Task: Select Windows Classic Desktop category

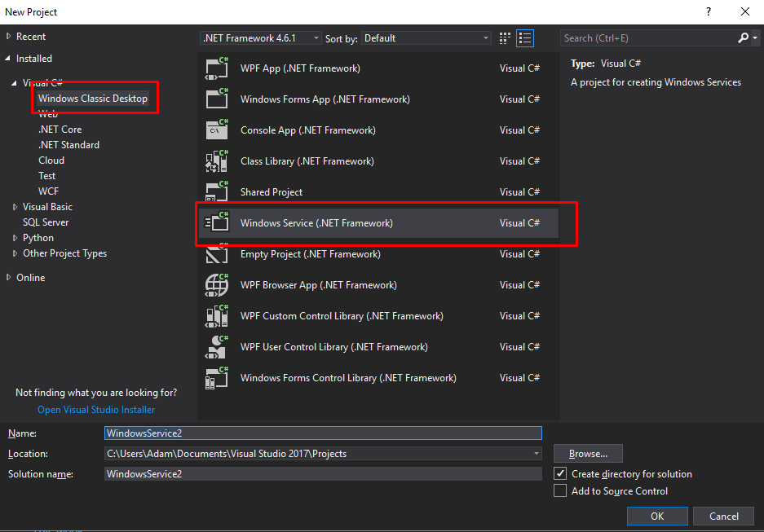Action: (93, 99)
